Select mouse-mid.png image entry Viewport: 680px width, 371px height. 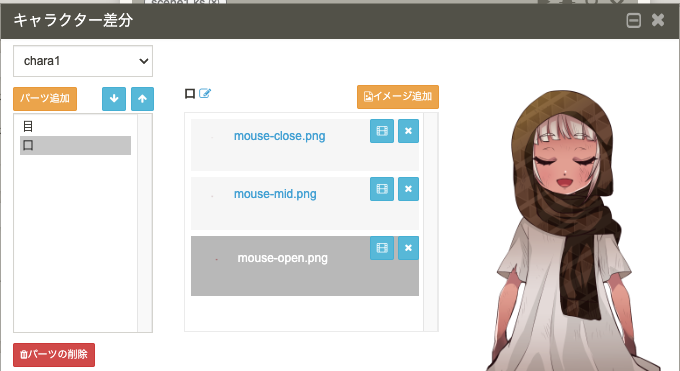[x=275, y=194]
